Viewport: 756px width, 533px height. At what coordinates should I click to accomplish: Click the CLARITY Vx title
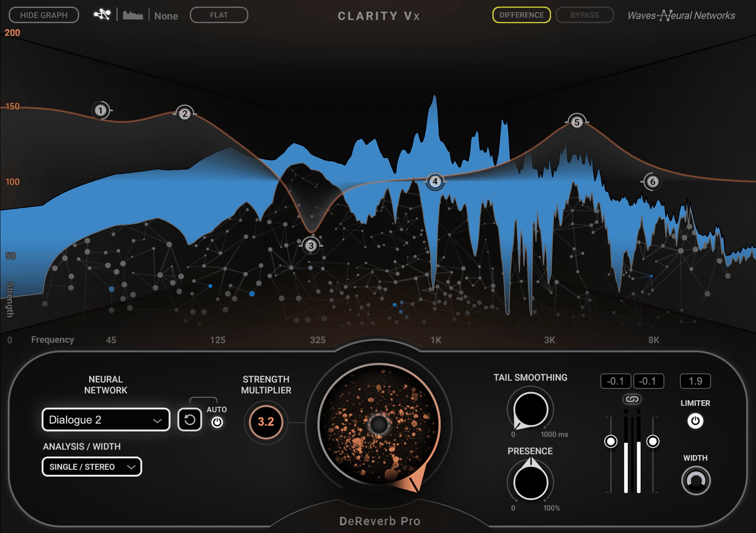[379, 16]
